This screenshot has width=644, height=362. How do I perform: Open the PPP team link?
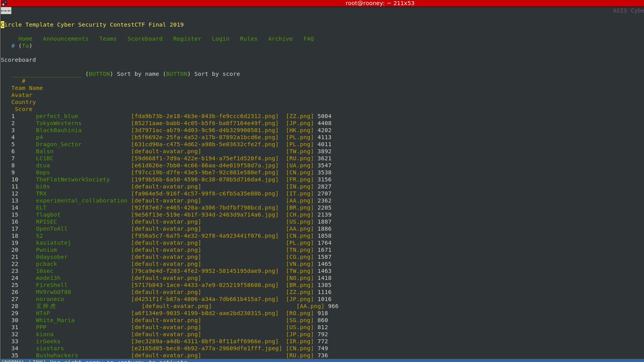pos(41,327)
